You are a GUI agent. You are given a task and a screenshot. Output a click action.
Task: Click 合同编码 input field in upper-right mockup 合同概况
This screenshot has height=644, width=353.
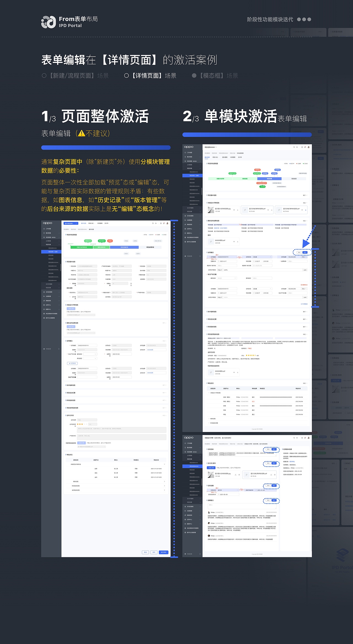click(x=227, y=257)
